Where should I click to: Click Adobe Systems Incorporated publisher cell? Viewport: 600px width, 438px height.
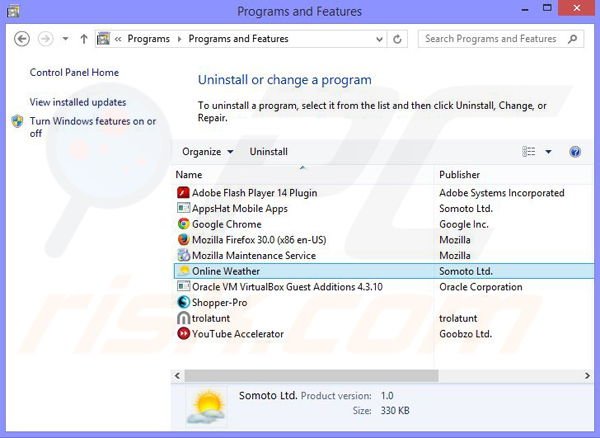click(x=502, y=193)
